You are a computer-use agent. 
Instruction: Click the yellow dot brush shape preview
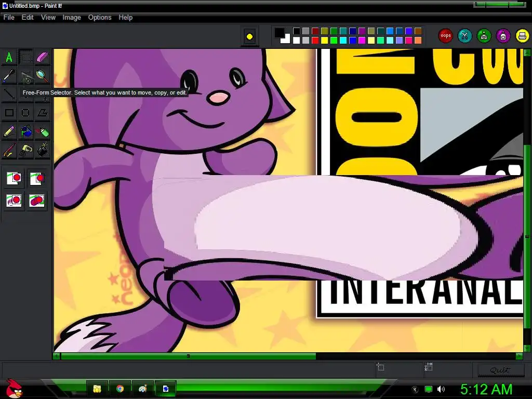click(x=249, y=37)
